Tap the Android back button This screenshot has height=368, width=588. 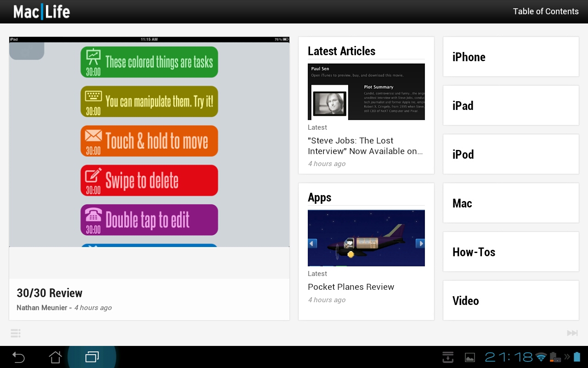click(18, 357)
